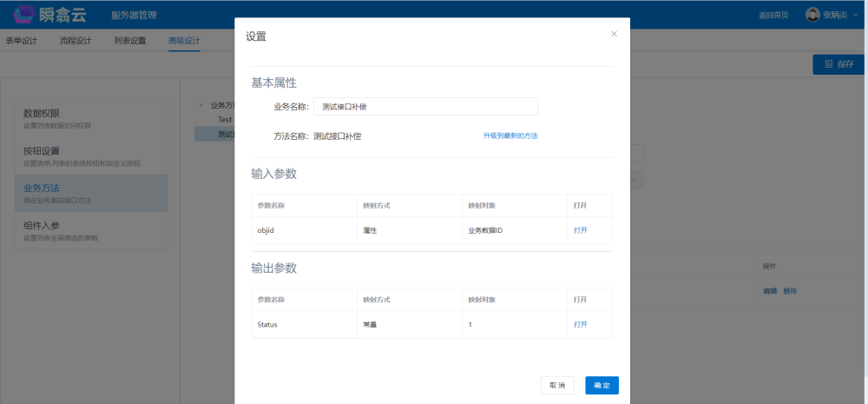The image size is (868, 404).
Task: Collapse the 业务方法 tree node arrow
Action: click(x=201, y=104)
